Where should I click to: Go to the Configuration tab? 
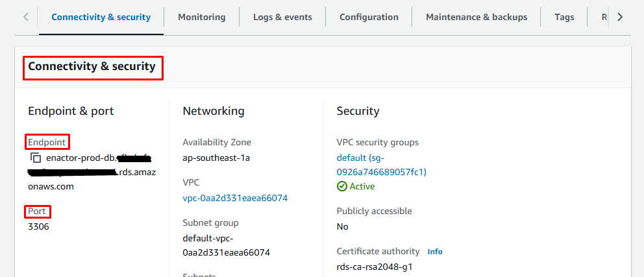point(369,17)
